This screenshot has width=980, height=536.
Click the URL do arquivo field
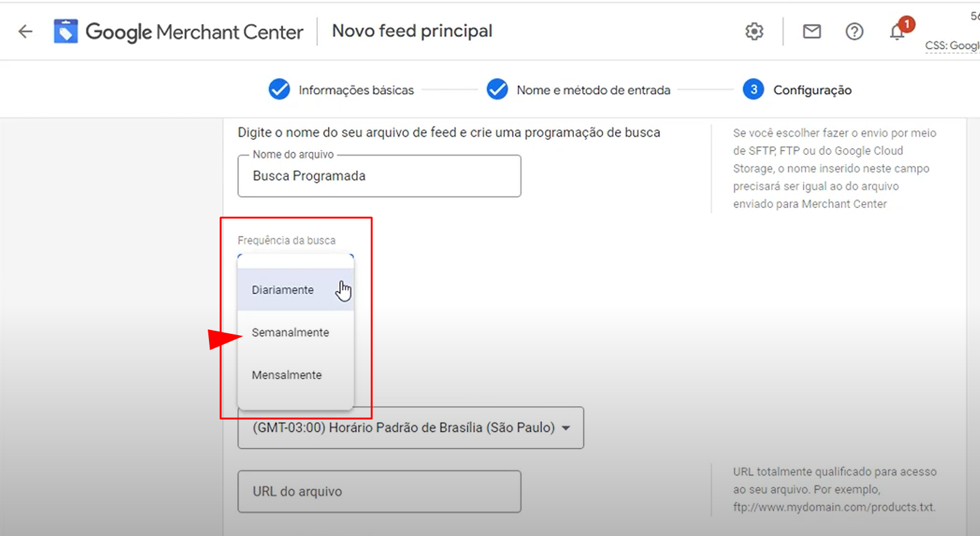point(379,491)
